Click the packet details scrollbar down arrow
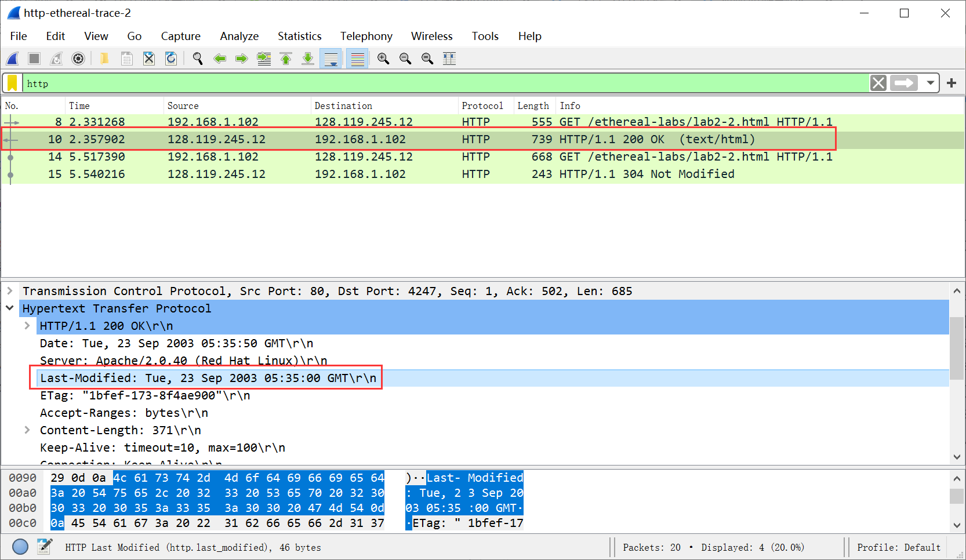The image size is (966, 560). point(957,457)
